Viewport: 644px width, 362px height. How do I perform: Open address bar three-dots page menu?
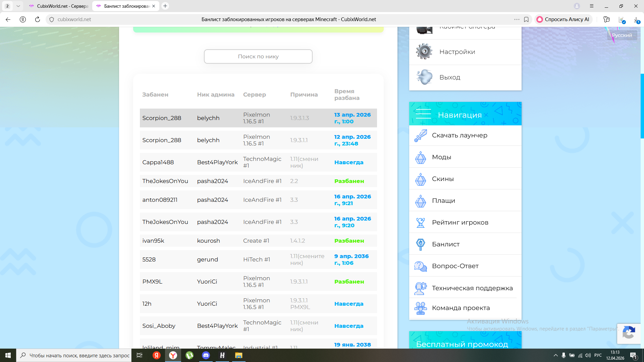(x=517, y=19)
